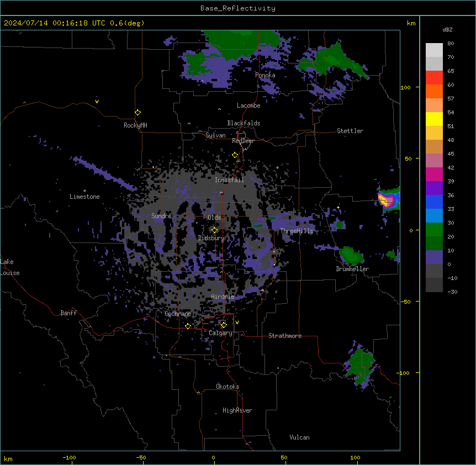Select the green 30–20 dBZ legend swatch
Viewport: 476px width, 465px height.
(434, 230)
